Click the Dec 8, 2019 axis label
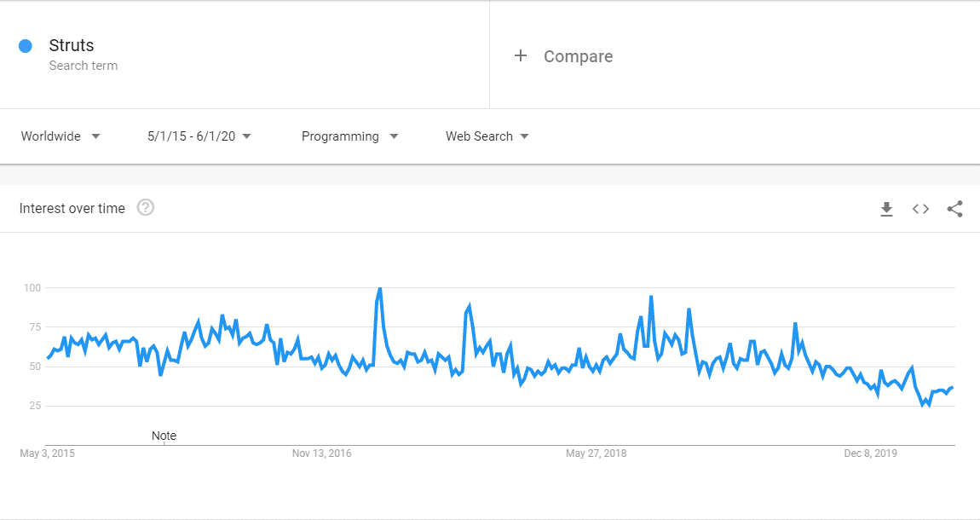The image size is (980, 520). pos(869,453)
